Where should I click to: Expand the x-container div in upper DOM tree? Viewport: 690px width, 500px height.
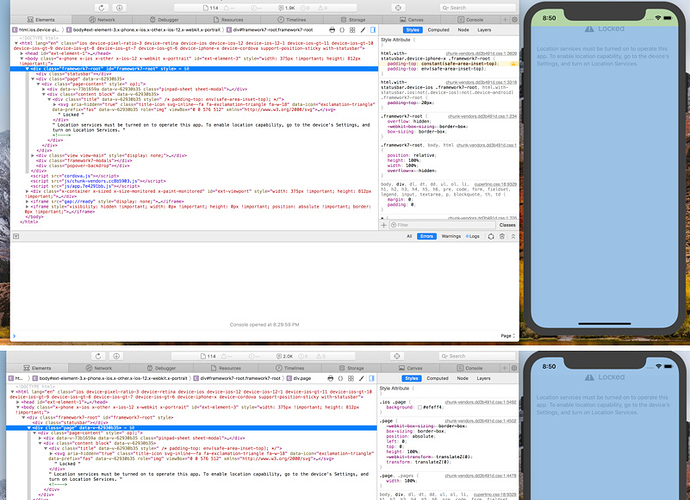point(27,191)
